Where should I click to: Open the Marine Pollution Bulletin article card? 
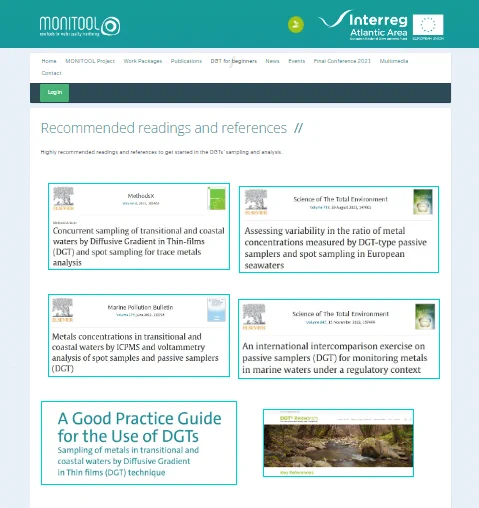click(x=139, y=335)
